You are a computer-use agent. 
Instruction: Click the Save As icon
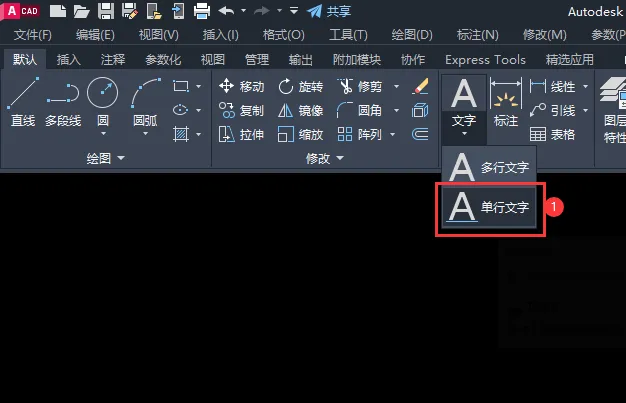130,11
